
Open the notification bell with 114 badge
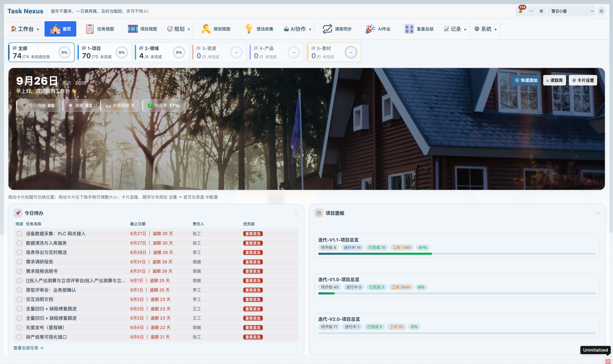tap(520, 11)
